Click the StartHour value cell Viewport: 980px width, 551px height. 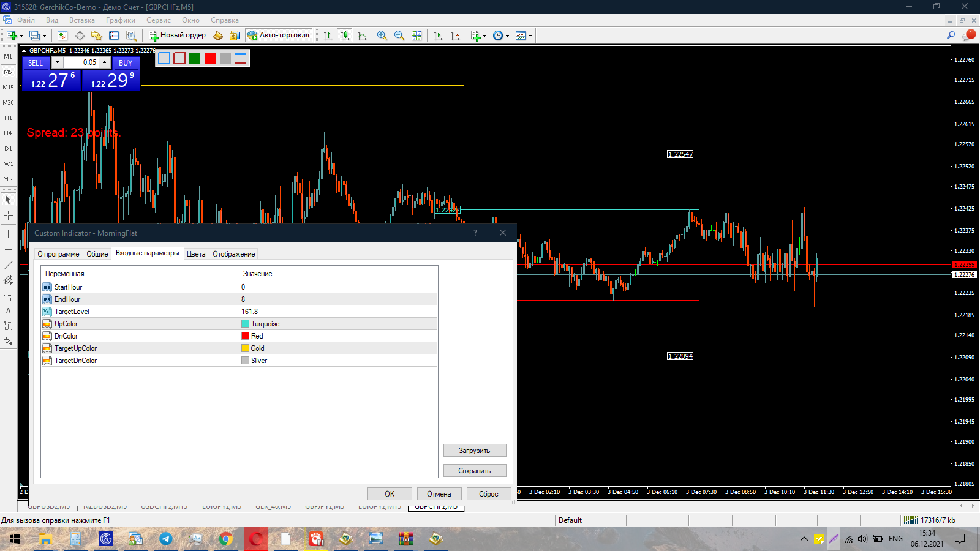click(x=338, y=287)
